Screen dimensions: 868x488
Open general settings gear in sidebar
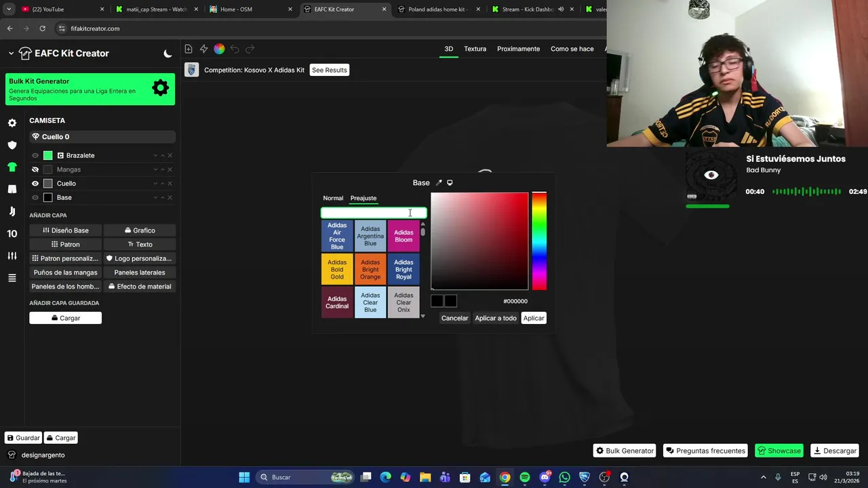12,123
